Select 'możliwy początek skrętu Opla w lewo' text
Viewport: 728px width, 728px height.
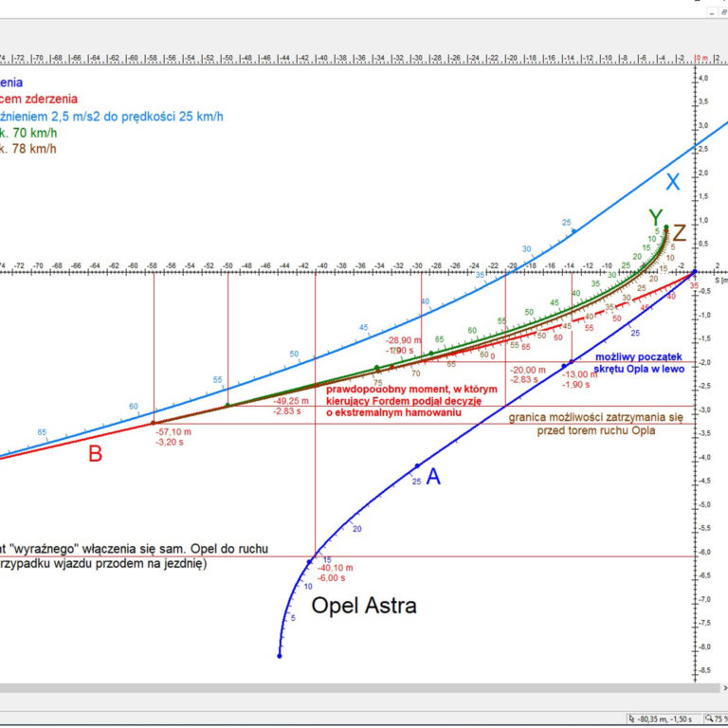coord(639,363)
